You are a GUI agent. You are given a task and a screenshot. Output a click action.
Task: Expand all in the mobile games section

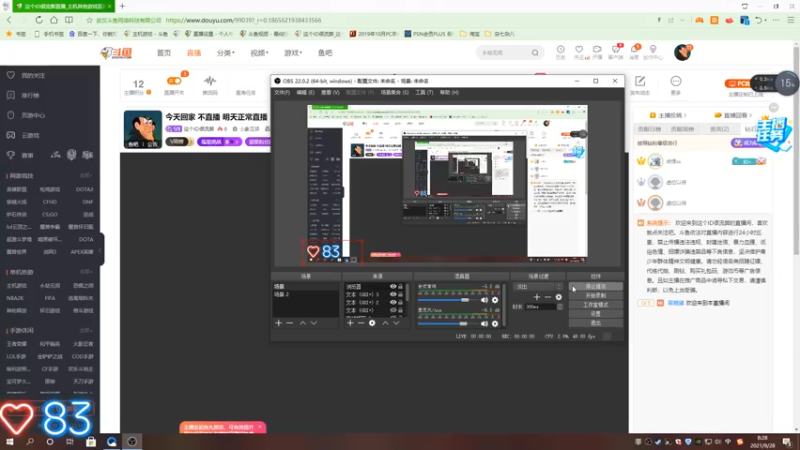pyautogui.click(x=86, y=331)
